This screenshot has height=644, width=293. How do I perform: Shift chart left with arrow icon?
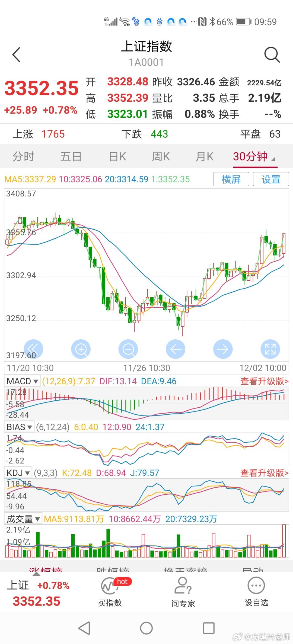(176, 349)
